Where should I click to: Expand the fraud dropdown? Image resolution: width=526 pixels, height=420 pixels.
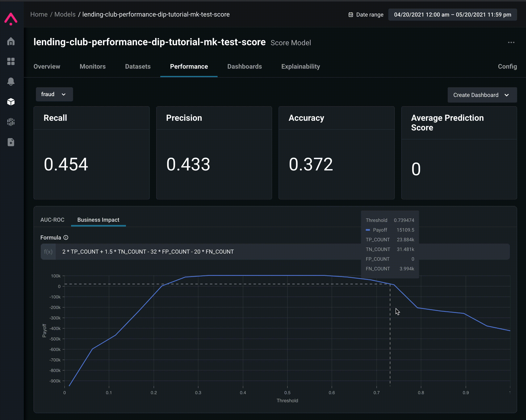(x=54, y=94)
